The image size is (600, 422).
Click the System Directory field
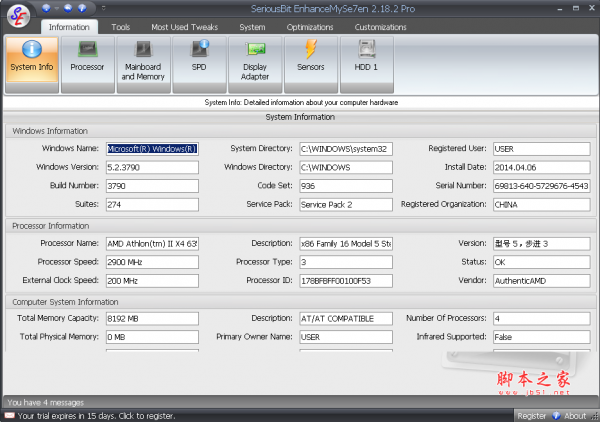pyautogui.click(x=346, y=149)
